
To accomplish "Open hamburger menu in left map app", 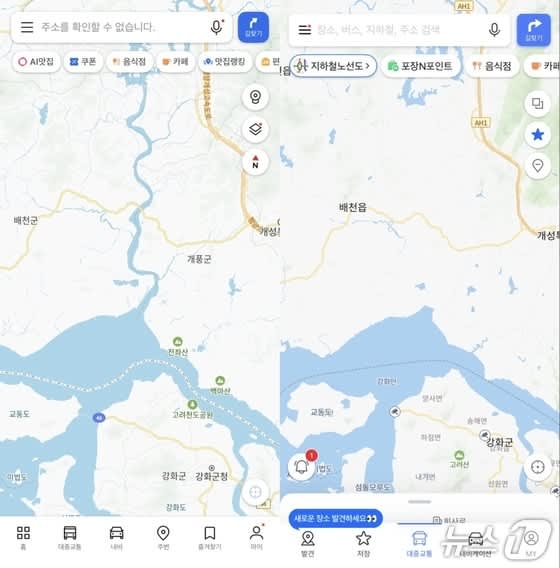I will tap(27, 27).
